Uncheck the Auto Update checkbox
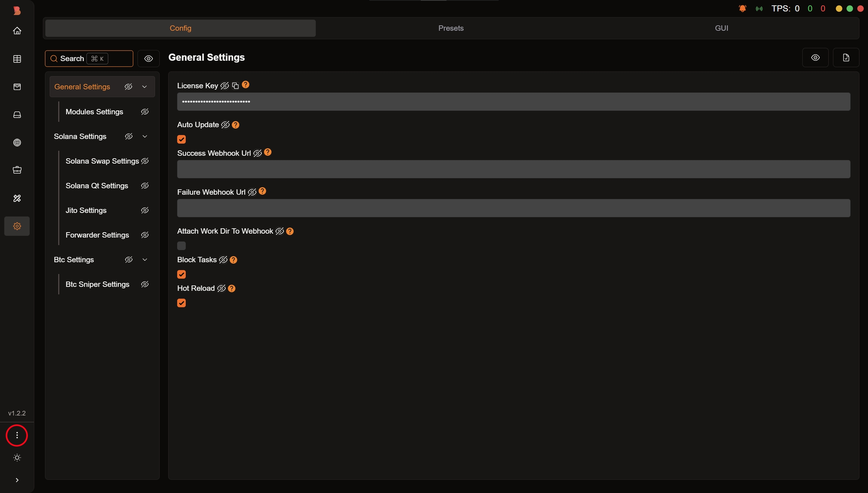Image resolution: width=868 pixels, height=493 pixels. click(x=182, y=139)
